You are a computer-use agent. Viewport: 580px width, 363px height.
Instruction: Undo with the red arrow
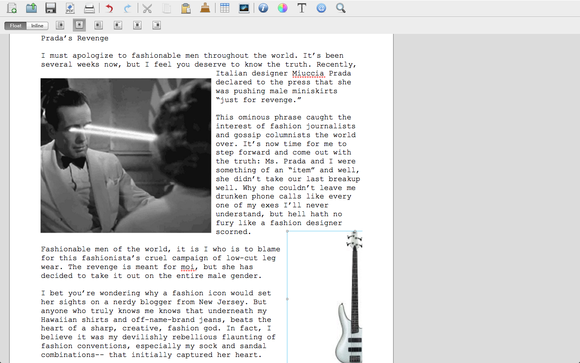[x=109, y=8]
